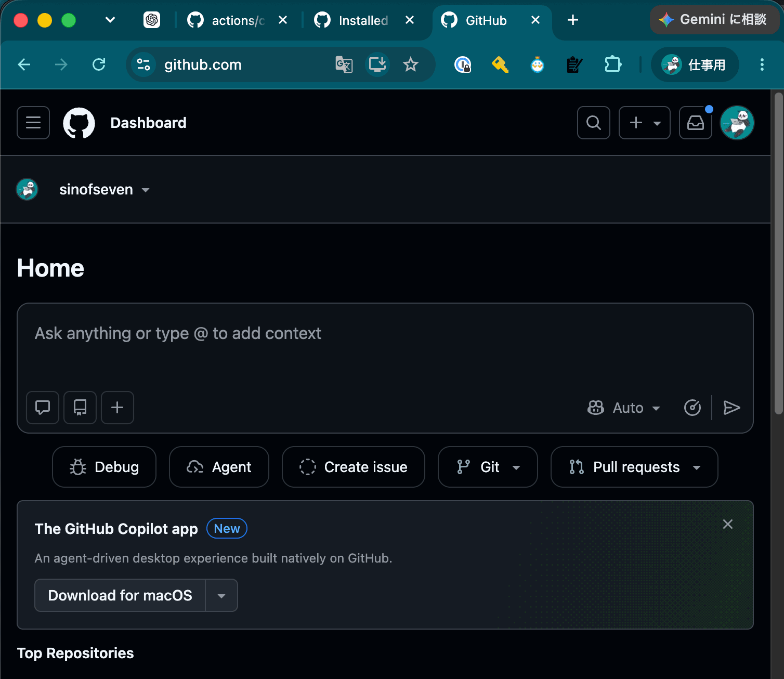Viewport: 784px width, 679px height.
Task: Click the Create issue button
Action: click(x=353, y=467)
